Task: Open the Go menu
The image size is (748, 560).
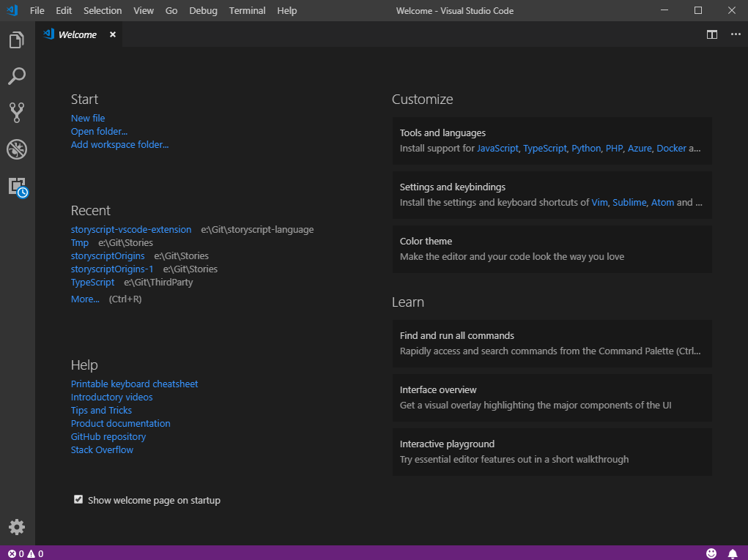Action: tap(171, 10)
